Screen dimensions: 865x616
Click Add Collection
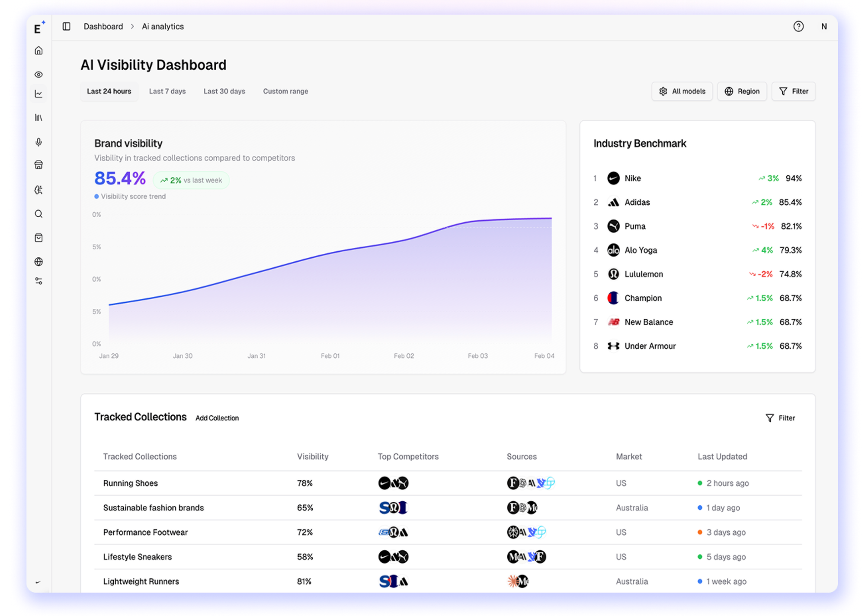tap(217, 418)
